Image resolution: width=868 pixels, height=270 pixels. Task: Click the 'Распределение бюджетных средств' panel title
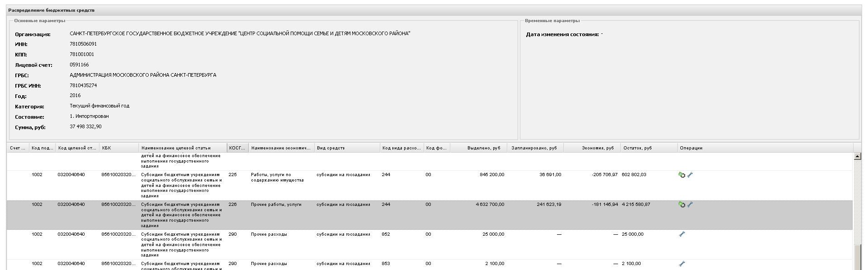click(x=52, y=10)
